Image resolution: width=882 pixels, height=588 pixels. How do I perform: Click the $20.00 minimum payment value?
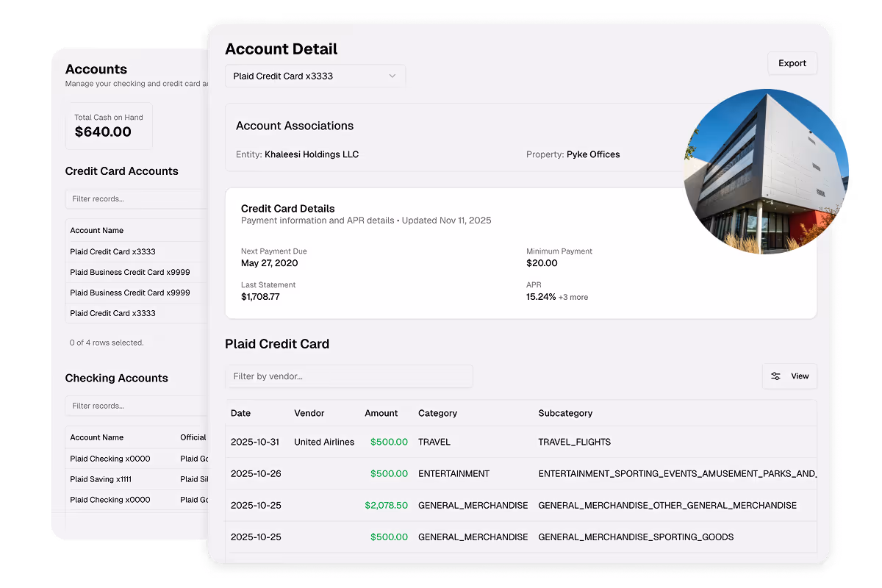(x=542, y=263)
